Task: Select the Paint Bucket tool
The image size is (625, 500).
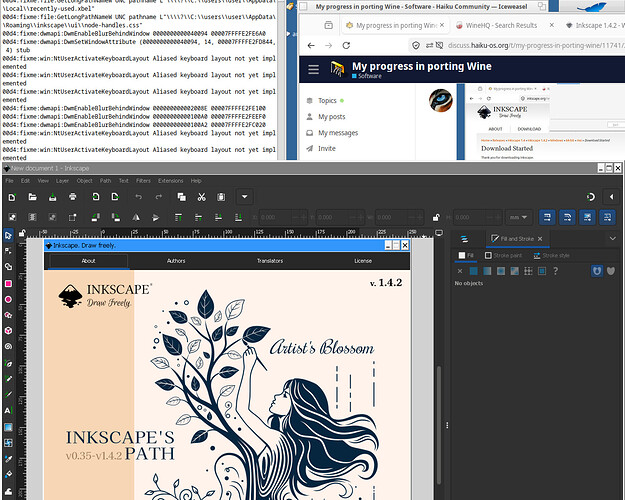Action: pyautogui.click(x=8, y=474)
